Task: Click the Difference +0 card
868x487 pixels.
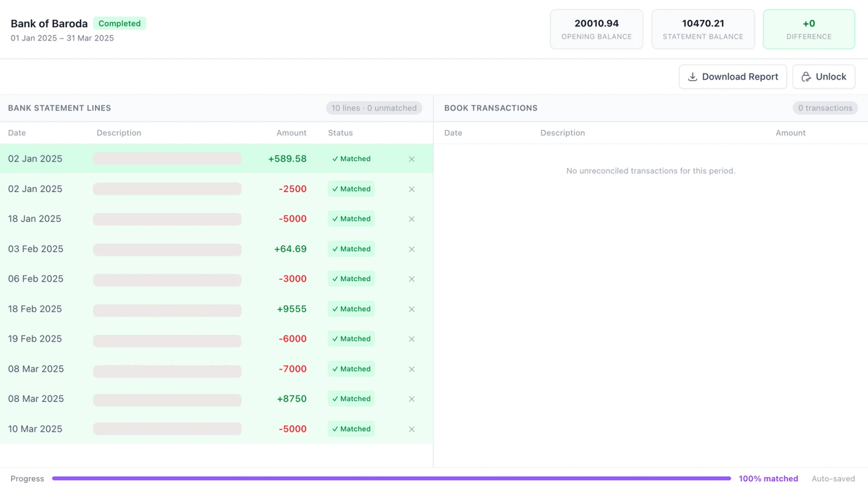Action: (809, 29)
